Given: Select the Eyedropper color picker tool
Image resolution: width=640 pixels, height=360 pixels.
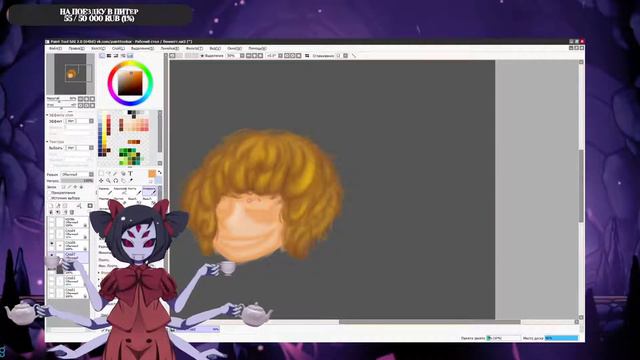Looking at the screenshot, I should pos(131,180).
